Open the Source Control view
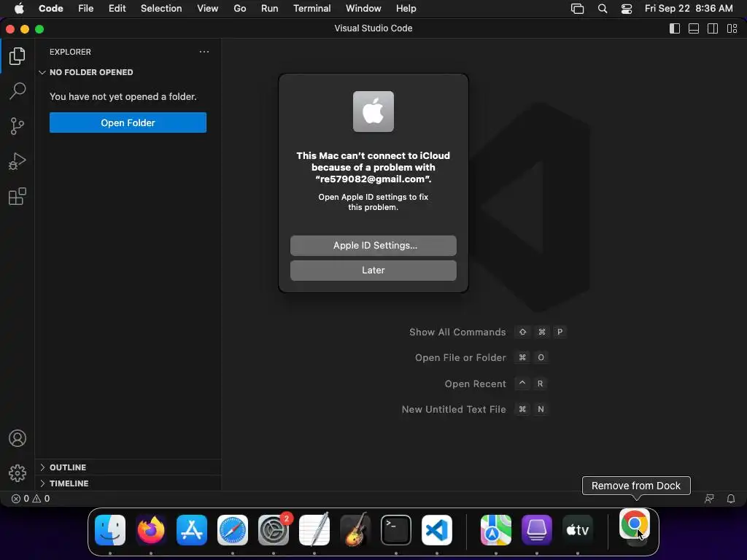The width and height of the screenshot is (747, 560). (18, 126)
